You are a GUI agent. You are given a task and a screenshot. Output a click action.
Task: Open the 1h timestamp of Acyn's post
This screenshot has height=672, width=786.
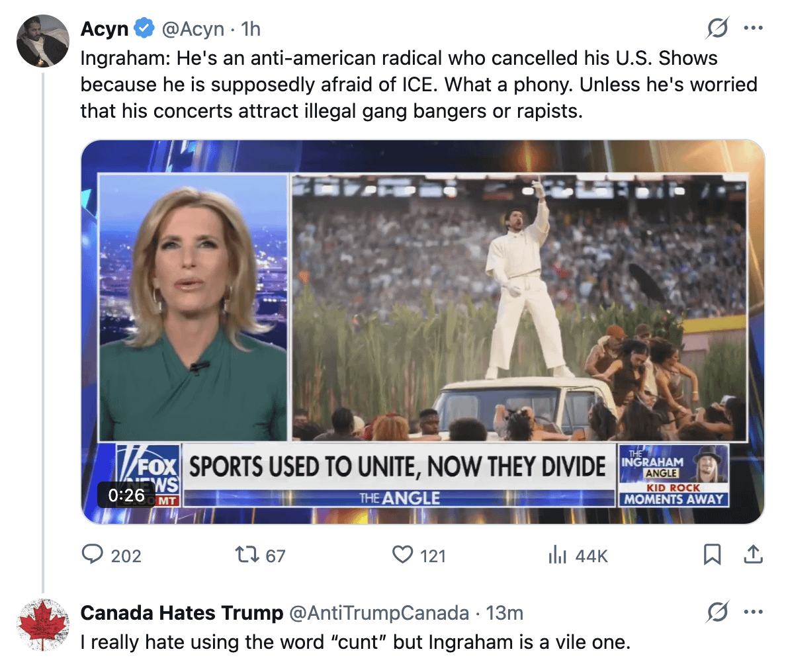pos(251,29)
